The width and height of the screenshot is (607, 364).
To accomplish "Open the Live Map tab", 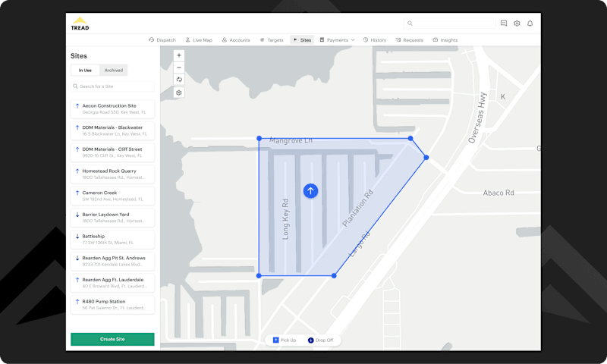I will (199, 40).
